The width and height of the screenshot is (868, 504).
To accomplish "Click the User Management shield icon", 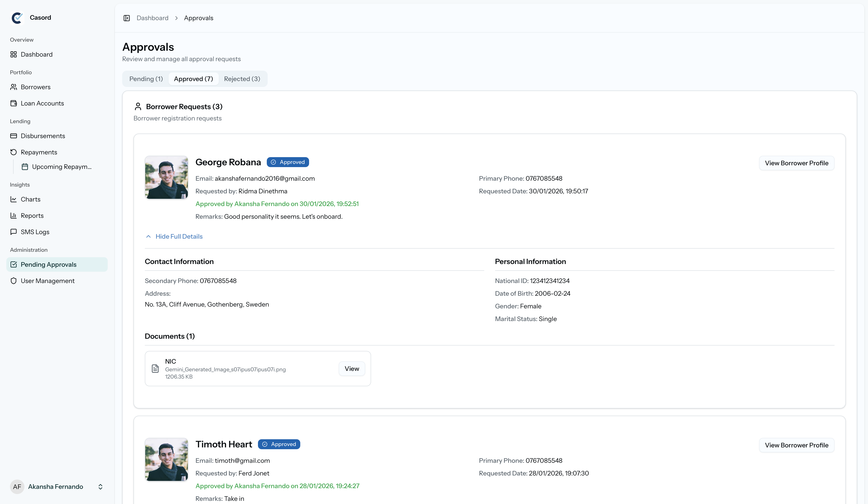I will point(13,281).
